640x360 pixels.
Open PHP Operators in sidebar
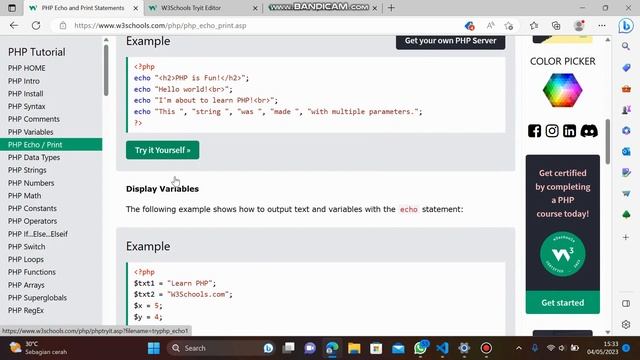coord(32,221)
